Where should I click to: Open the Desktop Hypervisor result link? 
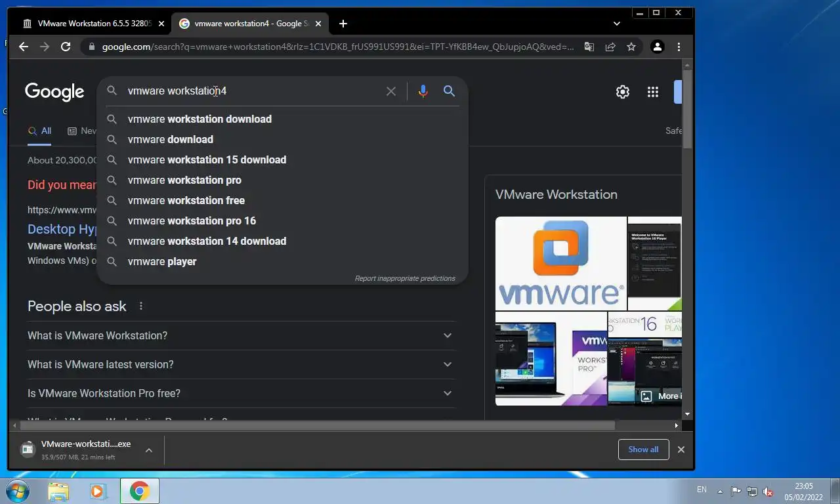(x=62, y=229)
